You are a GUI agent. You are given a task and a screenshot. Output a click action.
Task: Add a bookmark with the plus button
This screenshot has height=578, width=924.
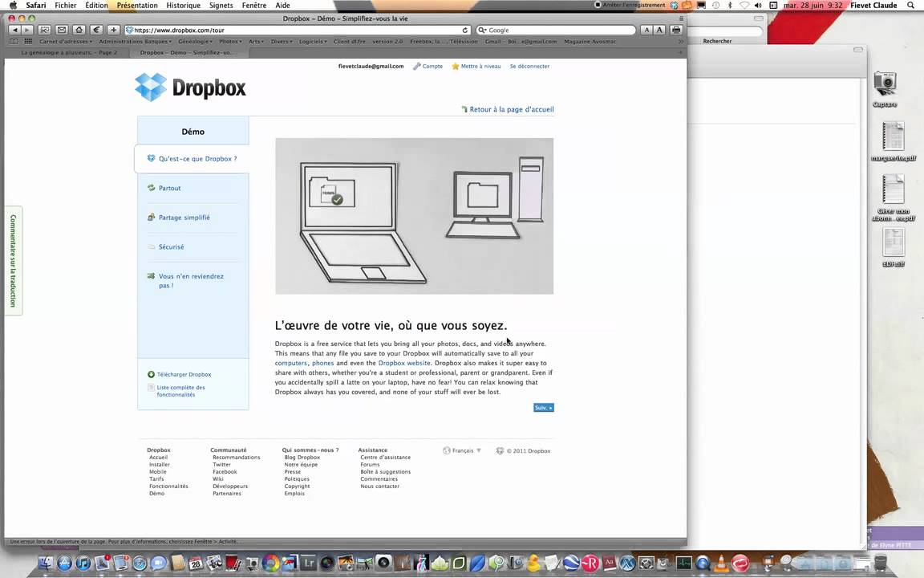click(x=114, y=30)
